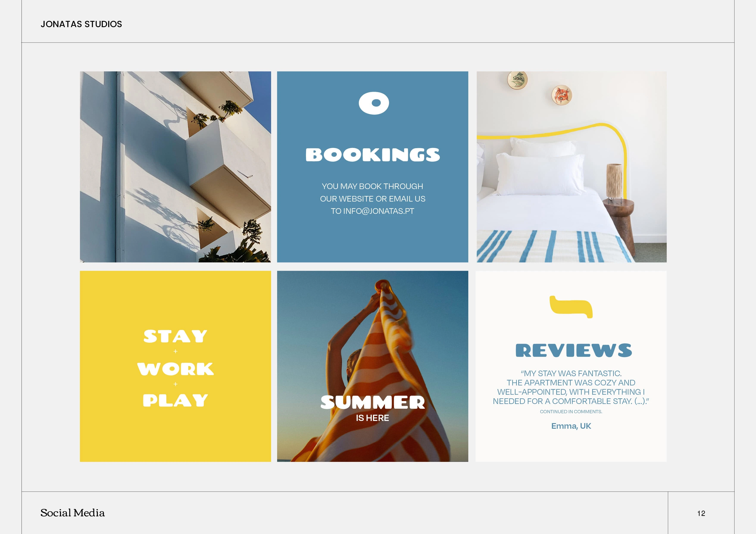Screen dimensions: 756x534
Task: Click the INFO@JONATAS.PT email text
Action: [379, 211]
